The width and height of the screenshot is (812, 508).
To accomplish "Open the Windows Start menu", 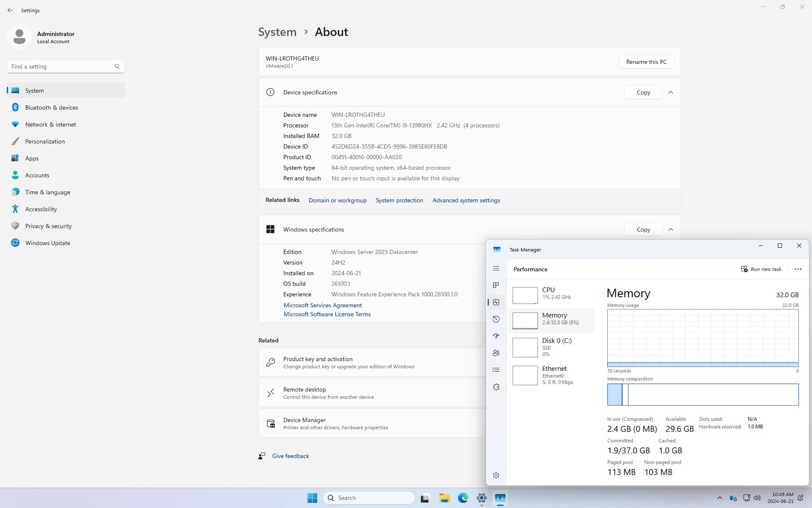I will 312,498.
